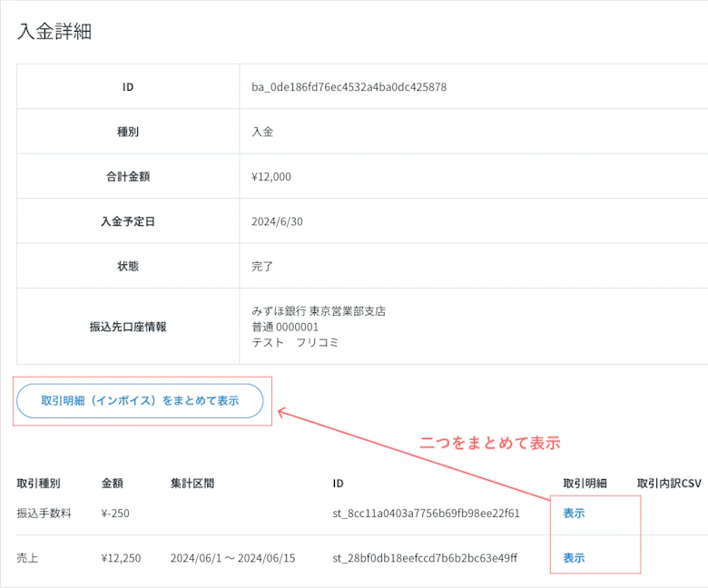Click the 集計区間 column header
The width and height of the screenshot is (708, 588).
[192, 484]
